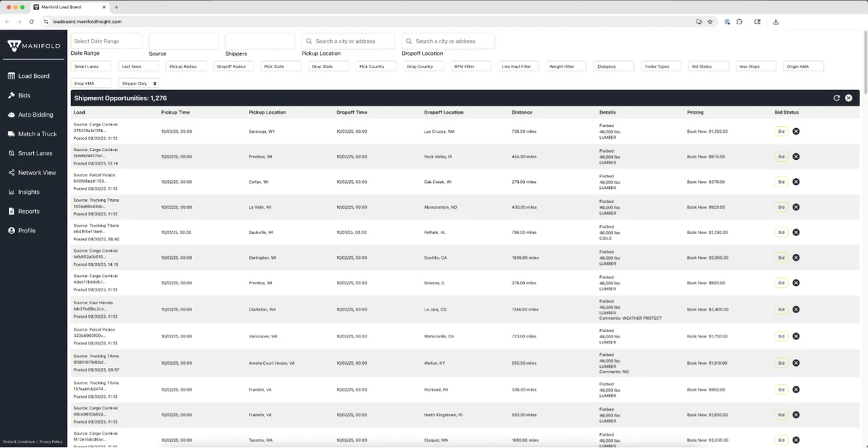Viewport: 868px width, 448px height.
Task: Bid on the Tacoma to Cloquet load
Action: [x=781, y=440]
